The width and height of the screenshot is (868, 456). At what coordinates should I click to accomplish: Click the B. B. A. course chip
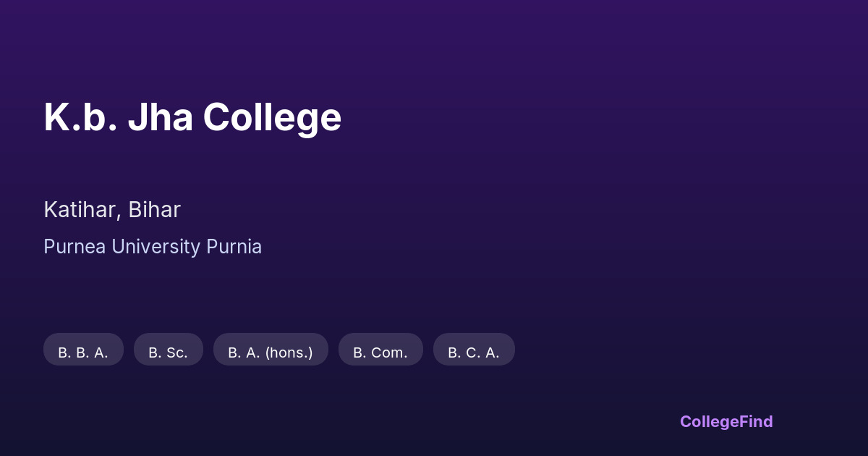point(83,350)
